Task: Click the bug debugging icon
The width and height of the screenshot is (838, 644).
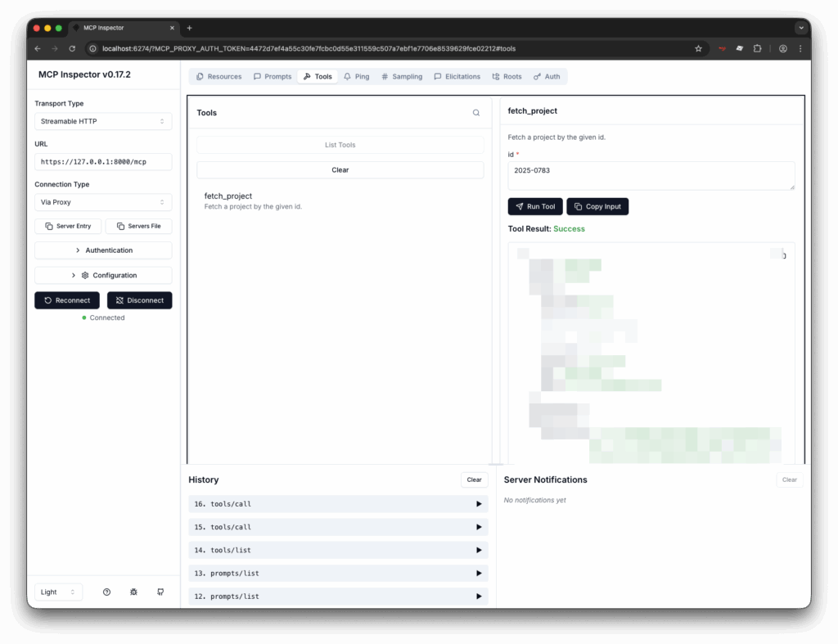Action: 133,592
